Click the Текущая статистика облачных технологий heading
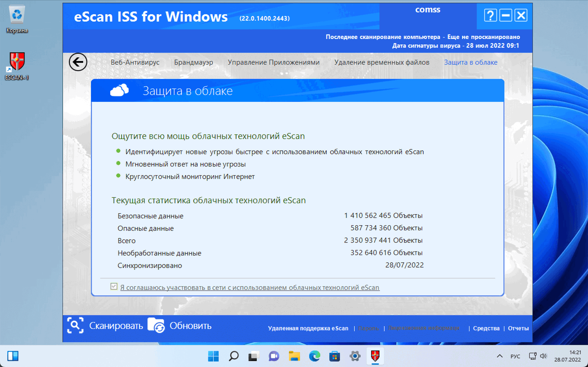Viewport: 588px width, 367px height. click(x=209, y=200)
